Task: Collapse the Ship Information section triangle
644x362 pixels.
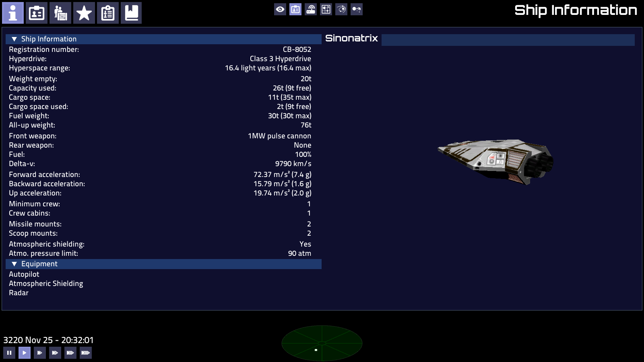Action: point(14,39)
